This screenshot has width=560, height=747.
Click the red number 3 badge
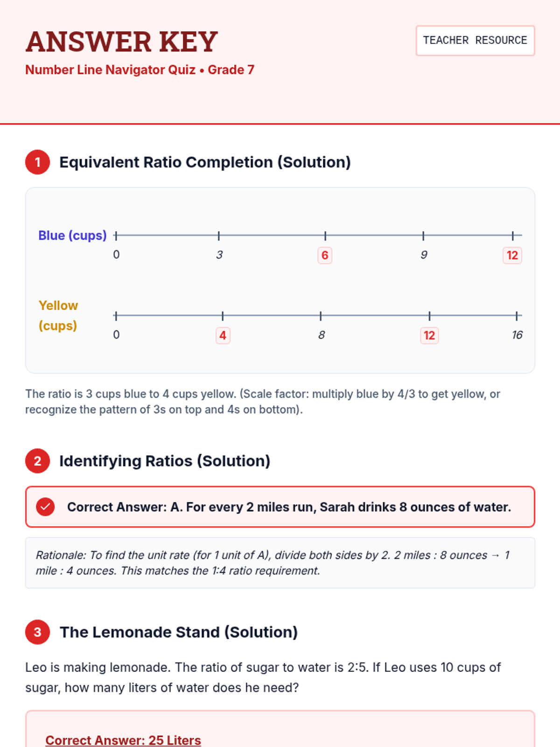38,632
